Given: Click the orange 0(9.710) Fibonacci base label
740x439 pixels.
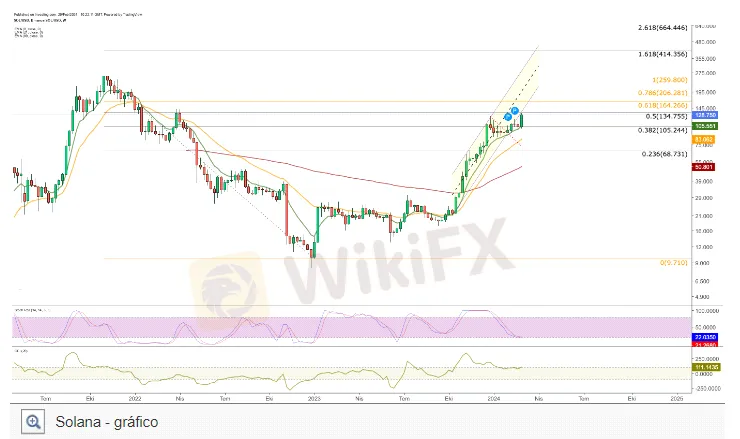Looking at the screenshot, I should tap(673, 262).
